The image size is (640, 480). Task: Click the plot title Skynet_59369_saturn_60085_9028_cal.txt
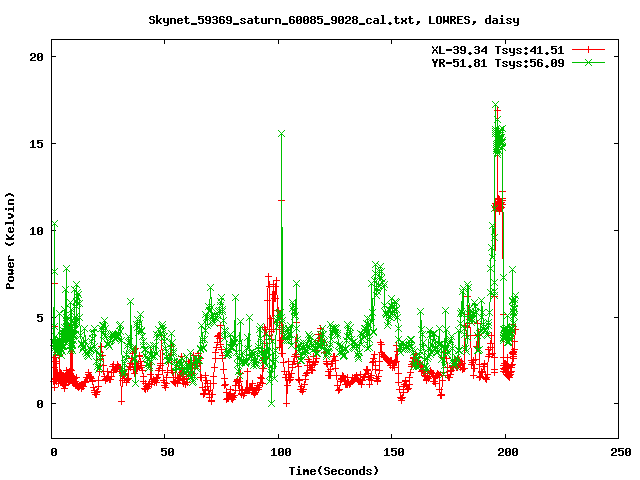tap(284, 20)
